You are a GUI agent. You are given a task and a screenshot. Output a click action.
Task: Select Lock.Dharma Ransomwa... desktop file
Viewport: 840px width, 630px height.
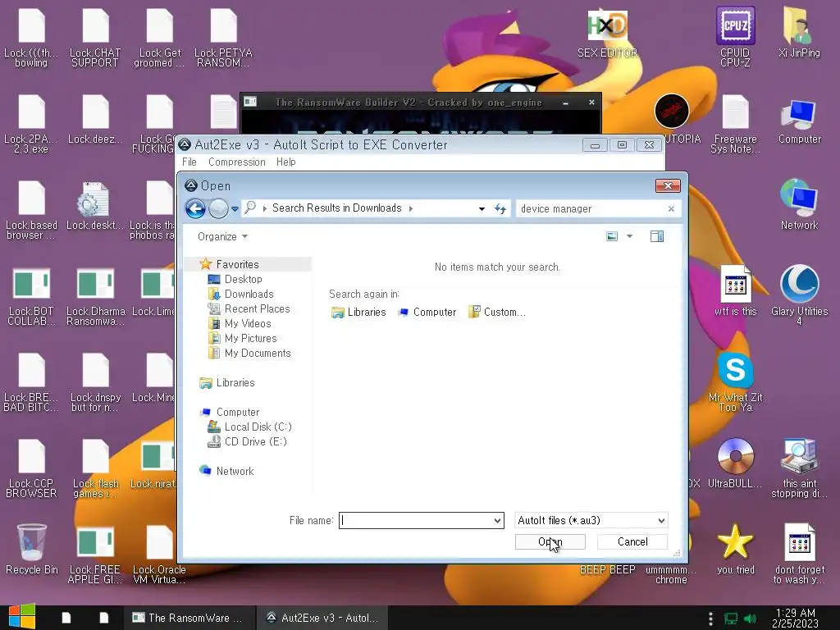[x=95, y=297]
